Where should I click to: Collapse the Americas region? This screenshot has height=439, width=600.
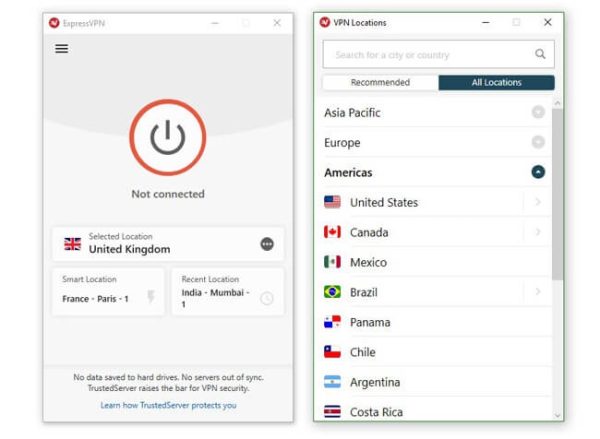(x=538, y=172)
